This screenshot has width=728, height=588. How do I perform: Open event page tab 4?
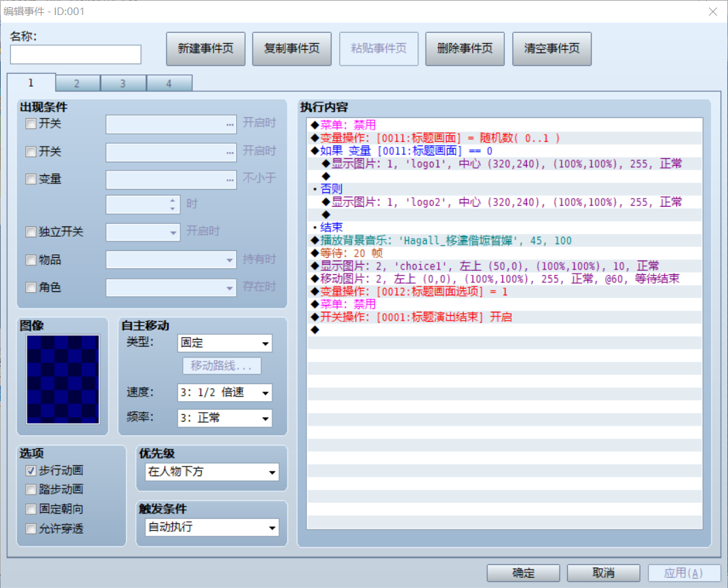169,83
